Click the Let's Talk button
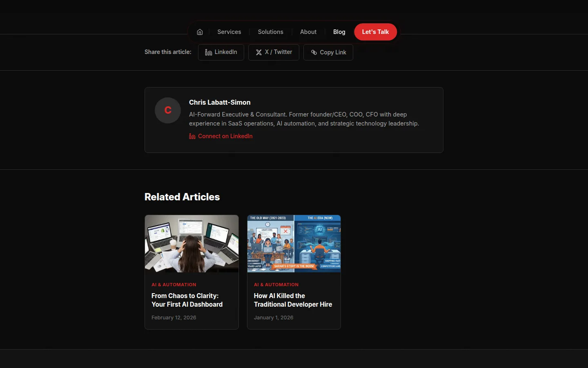Viewport: 588px width, 368px height. coord(375,32)
